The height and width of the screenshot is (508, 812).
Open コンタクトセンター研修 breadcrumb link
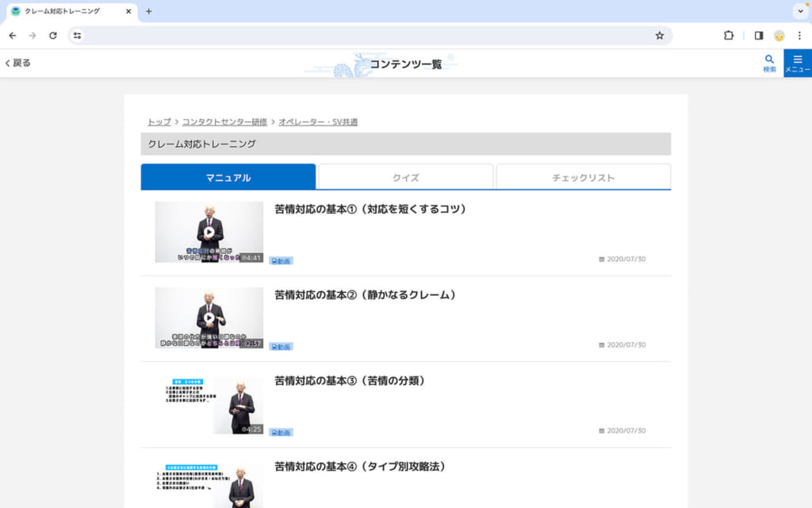(x=224, y=121)
